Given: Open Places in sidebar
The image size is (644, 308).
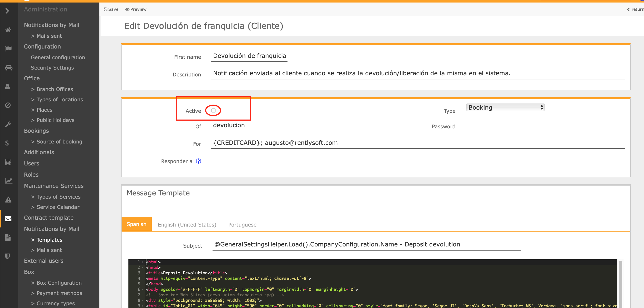Looking at the screenshot, I should (45, 110).
